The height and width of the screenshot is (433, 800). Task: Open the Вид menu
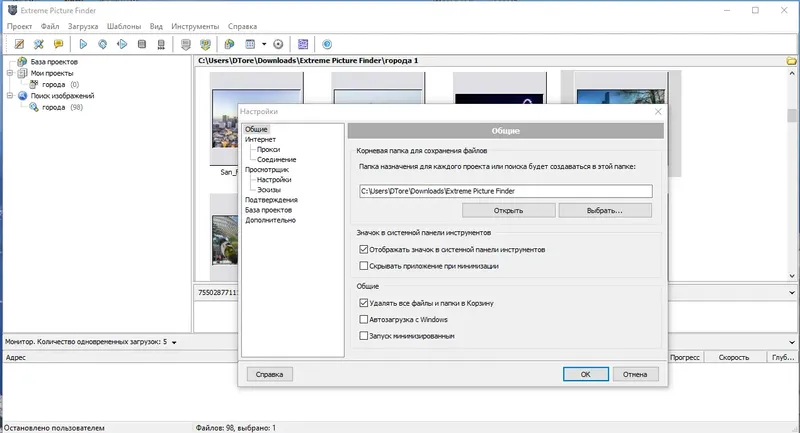156,27
